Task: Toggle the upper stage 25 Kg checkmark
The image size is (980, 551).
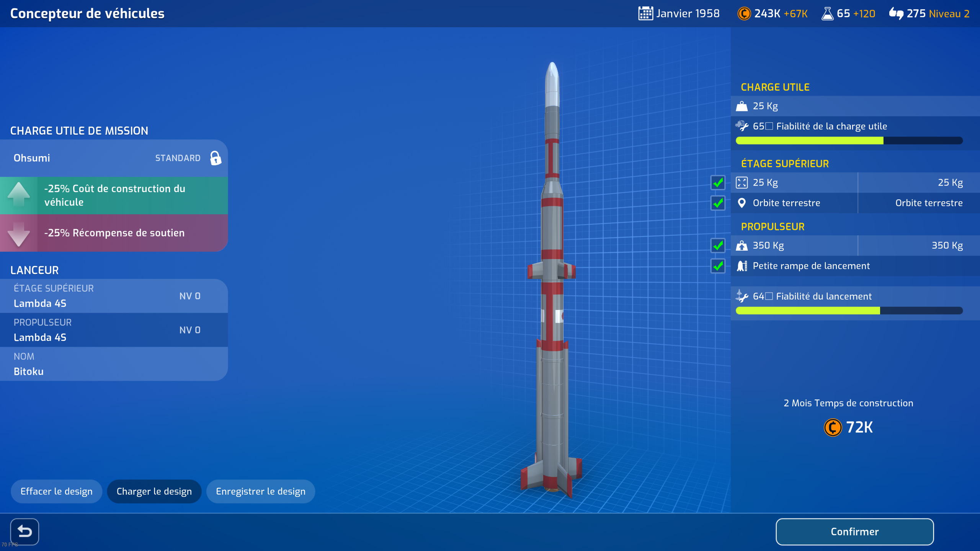Action: (718, 183)
